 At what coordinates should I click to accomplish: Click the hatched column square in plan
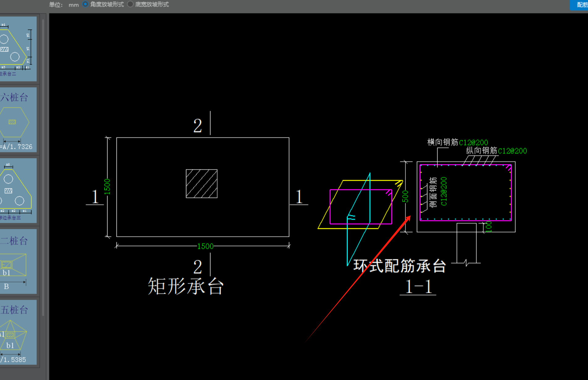pos(201,184)
